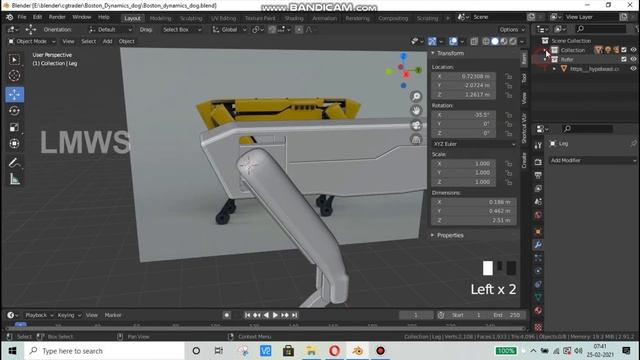Hide the https_hypebeast object eye icon
Screen dimensions: 640x360
click(633, 69)
